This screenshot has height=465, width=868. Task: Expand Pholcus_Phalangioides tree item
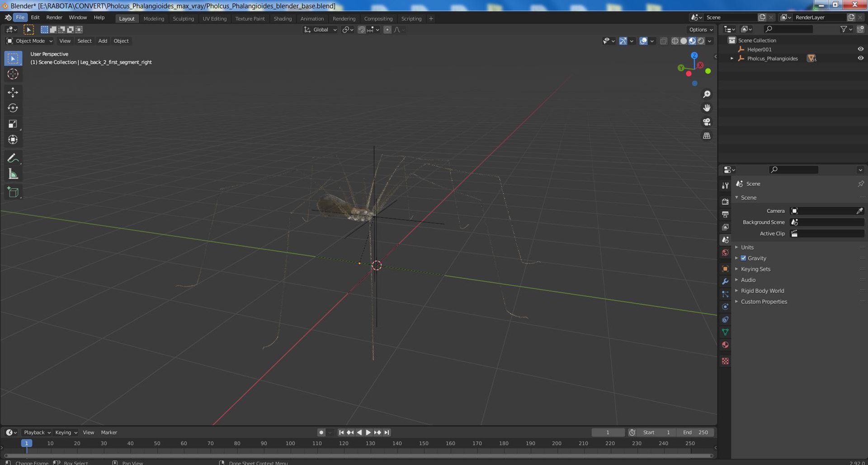tap(731, 58)
